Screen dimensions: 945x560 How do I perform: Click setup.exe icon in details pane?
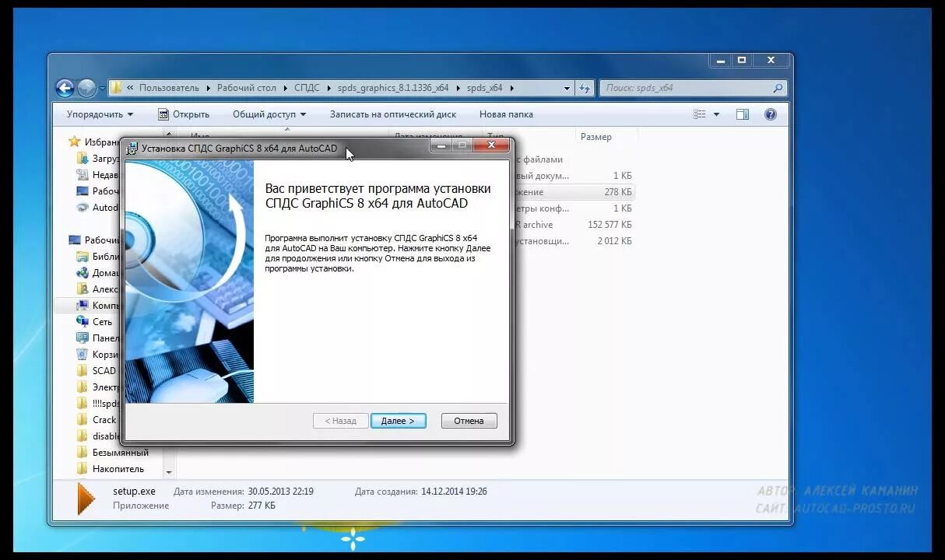pyautogui.click(x=86, y=499)
